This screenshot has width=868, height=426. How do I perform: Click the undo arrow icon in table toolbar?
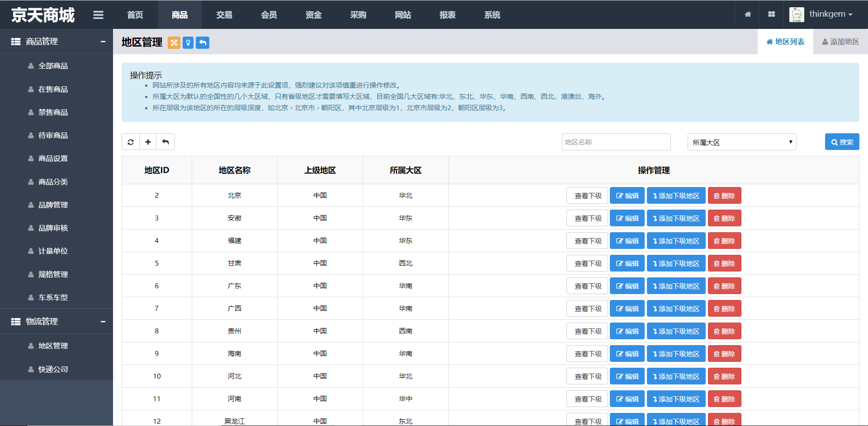[165, 142]
